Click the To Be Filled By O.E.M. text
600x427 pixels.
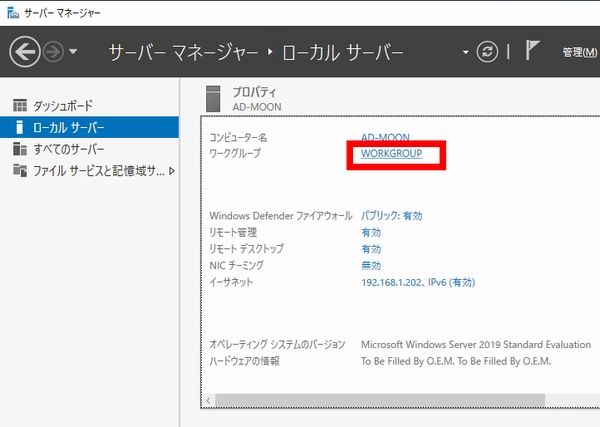pyautogui.click(x=456, y=361)
